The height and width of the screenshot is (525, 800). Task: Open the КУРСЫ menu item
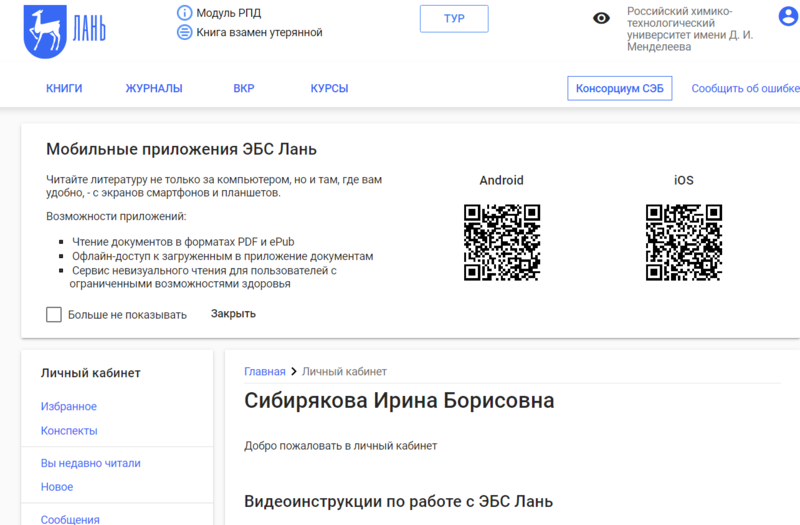329,88
